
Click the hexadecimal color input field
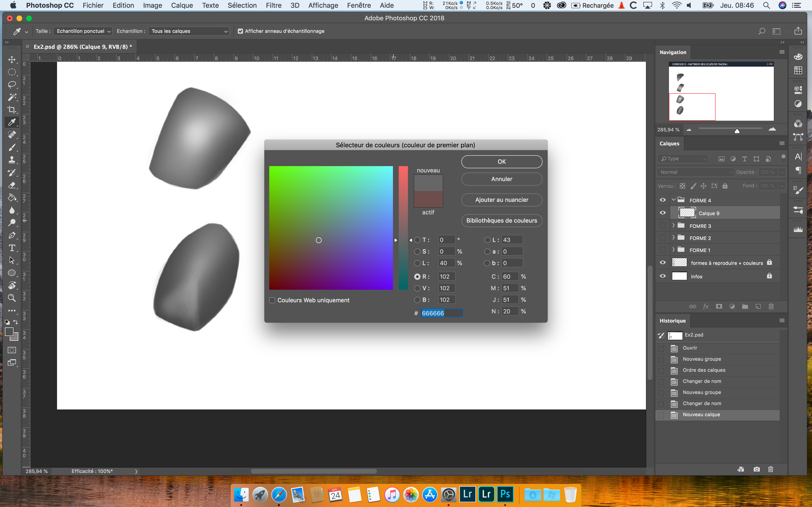[442, 313]
